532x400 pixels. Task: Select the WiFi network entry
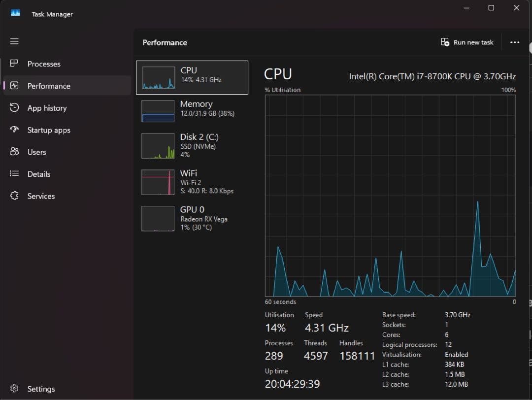tap(192, 181)
